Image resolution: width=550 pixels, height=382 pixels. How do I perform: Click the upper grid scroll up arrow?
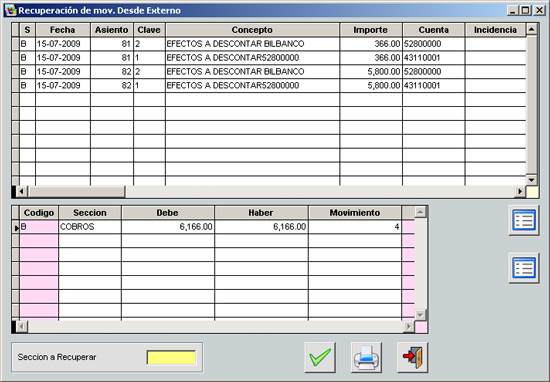pos(531,29)
